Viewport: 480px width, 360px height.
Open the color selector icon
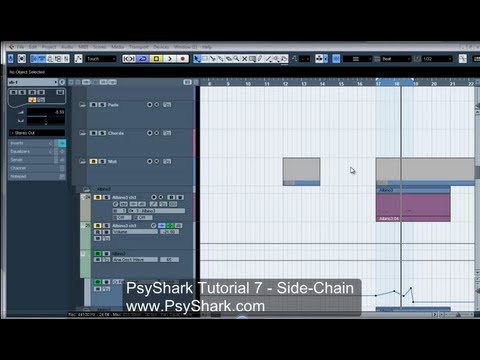pyautogui.click(x=476, y=59)
